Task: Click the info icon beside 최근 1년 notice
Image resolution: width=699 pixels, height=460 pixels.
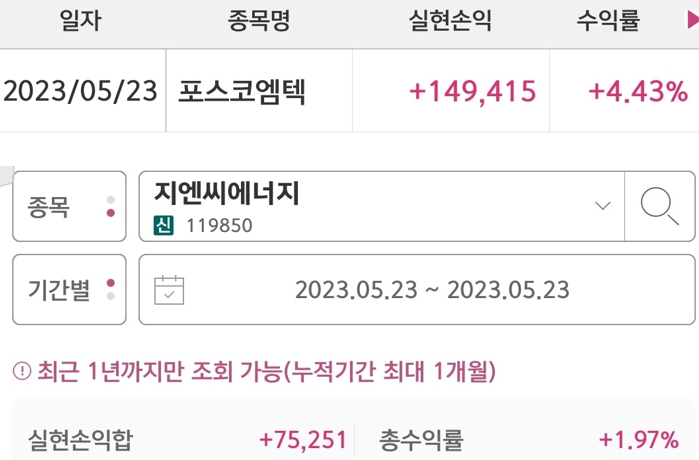Action: coord(22,371)
